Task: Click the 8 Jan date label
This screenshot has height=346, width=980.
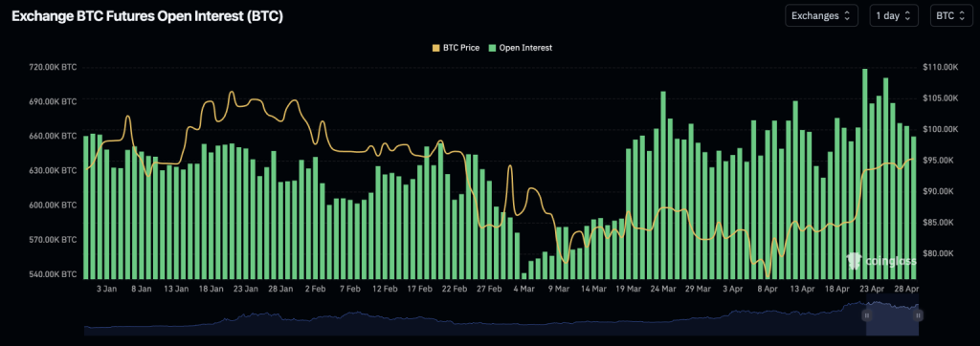Action: pyautogui.click(x=142, y=290)
